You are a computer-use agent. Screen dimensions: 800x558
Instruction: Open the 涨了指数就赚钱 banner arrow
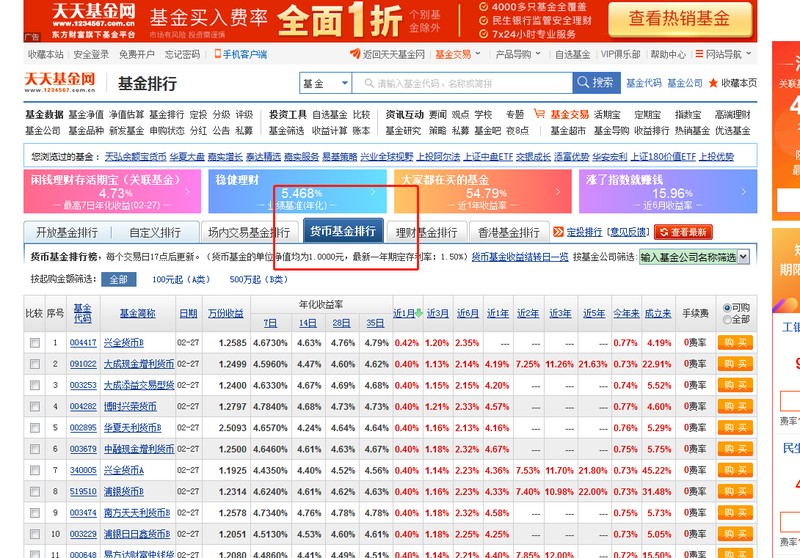click(743, 192)
